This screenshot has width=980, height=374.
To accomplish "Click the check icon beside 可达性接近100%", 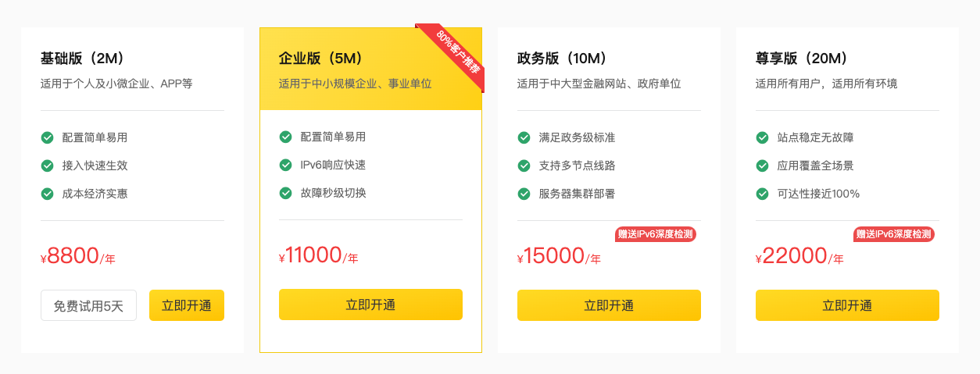I will tap(762, 194).
